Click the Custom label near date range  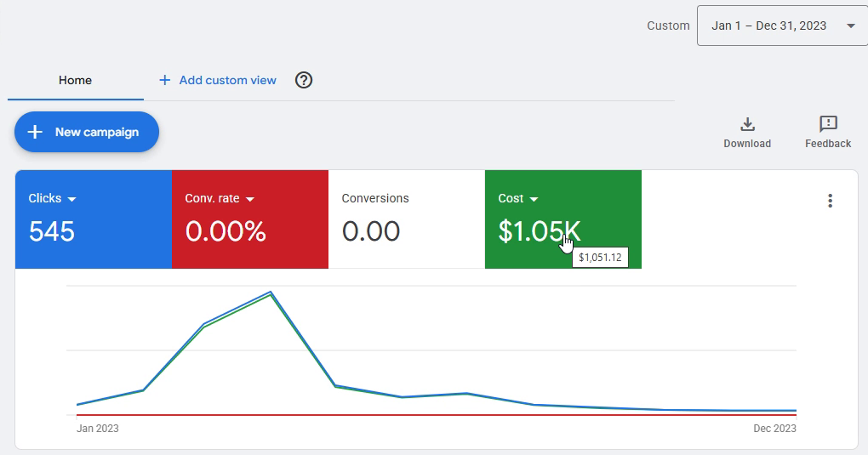click(668, 26)
